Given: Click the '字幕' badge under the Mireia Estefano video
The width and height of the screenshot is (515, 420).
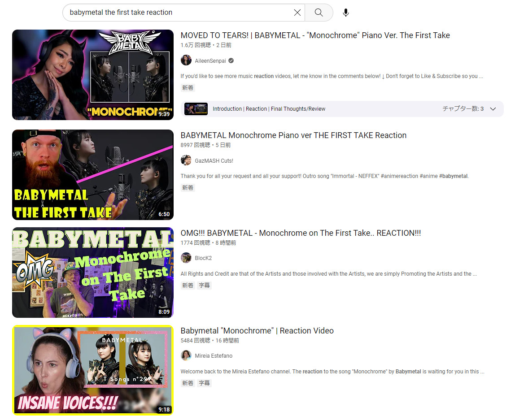Looking at the screenshot, I should click(204, 383).
